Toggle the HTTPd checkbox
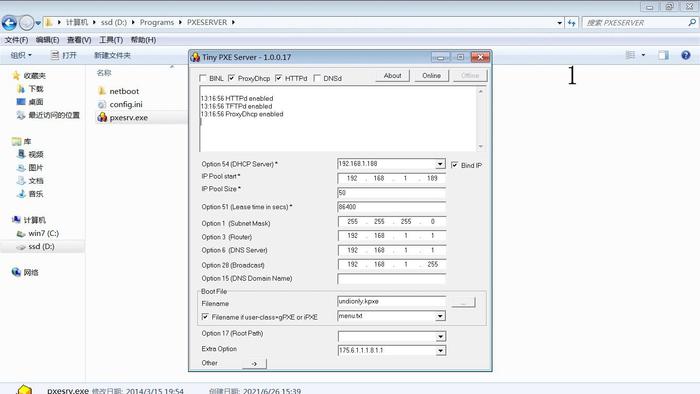 [x=279, y=78]
